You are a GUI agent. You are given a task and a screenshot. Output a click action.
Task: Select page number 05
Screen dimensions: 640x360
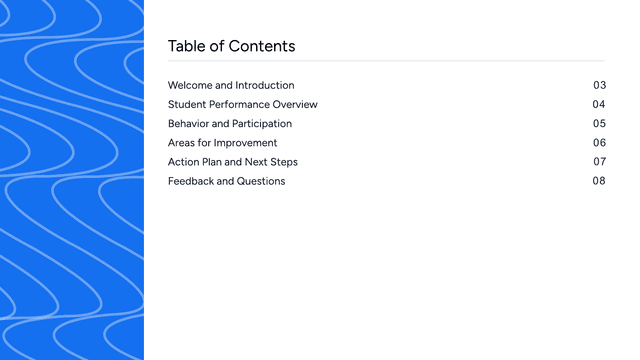point(599,124)
